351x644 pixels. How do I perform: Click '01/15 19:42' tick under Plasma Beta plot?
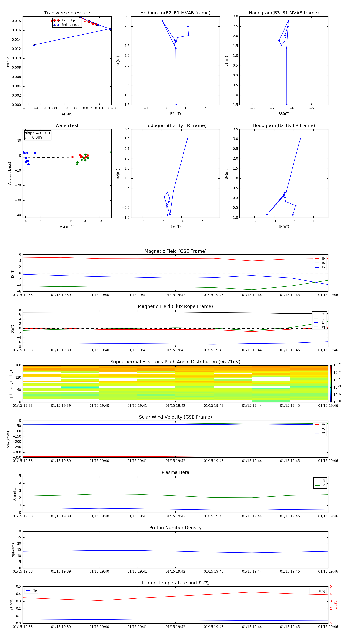tap(175, 516)
